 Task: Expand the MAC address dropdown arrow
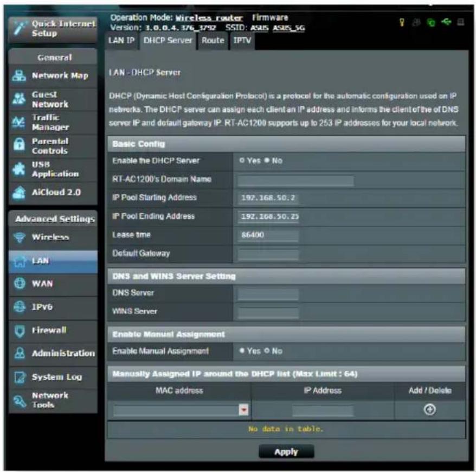(x=243, y=410)
